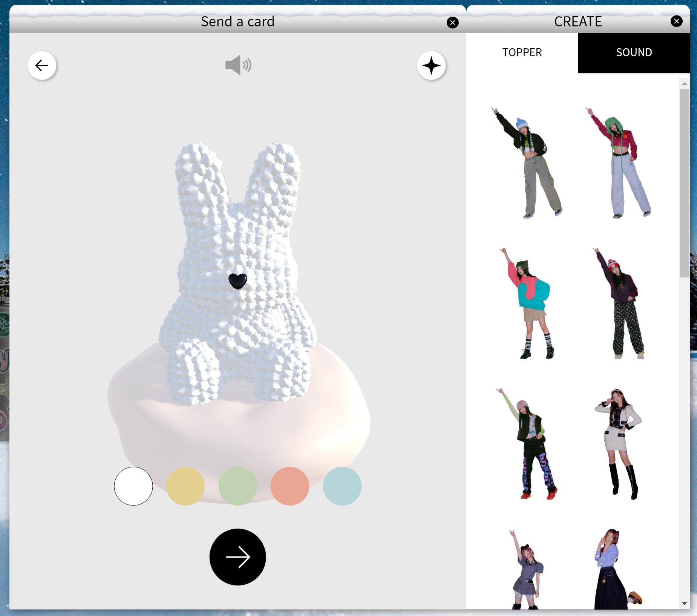Choose the light blue color swatch

click(342, 486)
